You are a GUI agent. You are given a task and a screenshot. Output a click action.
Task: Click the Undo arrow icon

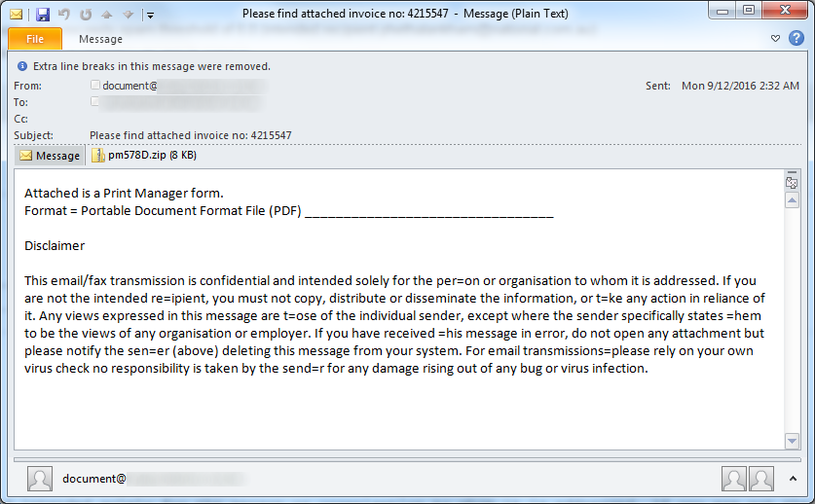[x=63, y=15]
